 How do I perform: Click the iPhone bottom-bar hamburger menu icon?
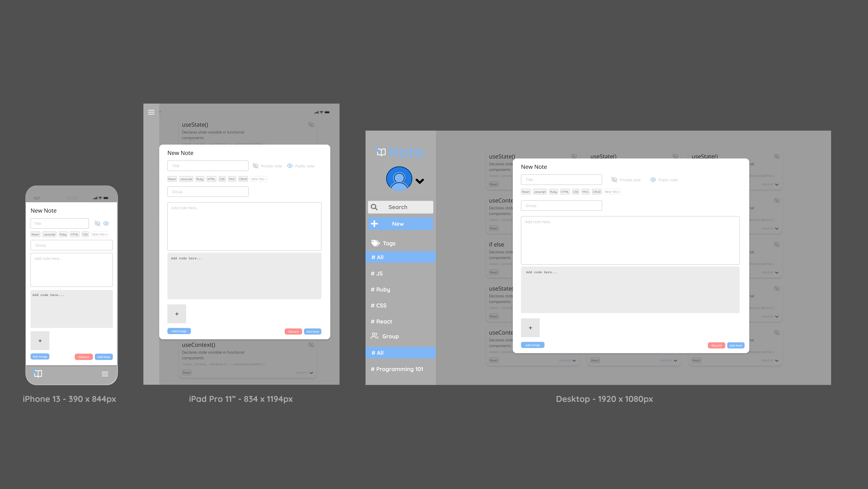pos(105,374)
